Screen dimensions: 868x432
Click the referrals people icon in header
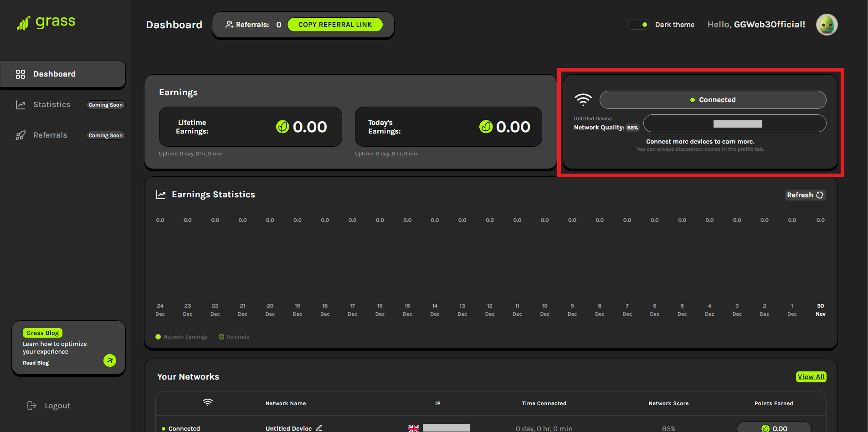click(229, 25)
